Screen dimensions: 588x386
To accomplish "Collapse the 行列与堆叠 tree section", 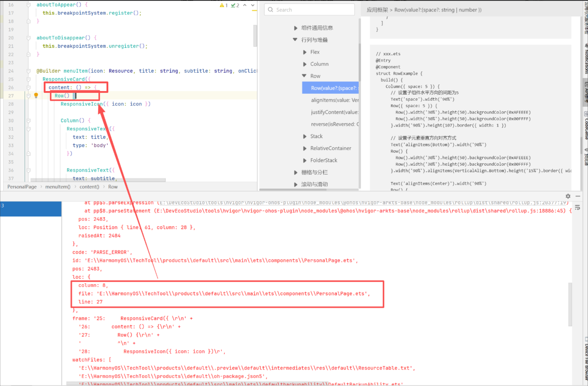I will click(295, 40).
